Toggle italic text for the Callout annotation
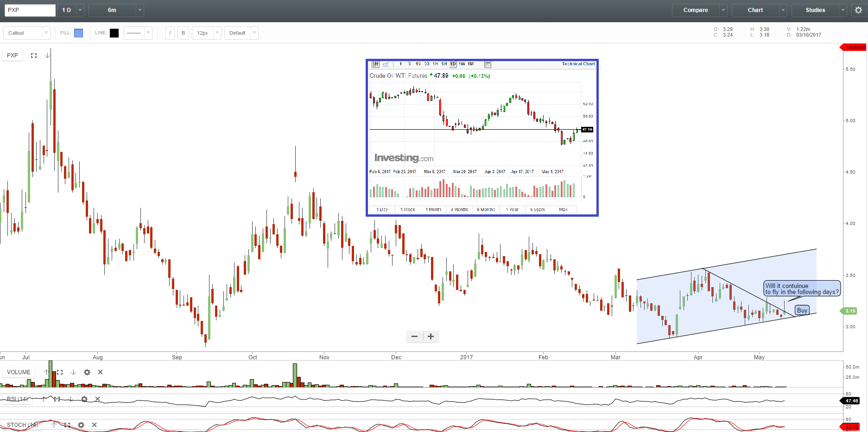 tap(170, 32)
